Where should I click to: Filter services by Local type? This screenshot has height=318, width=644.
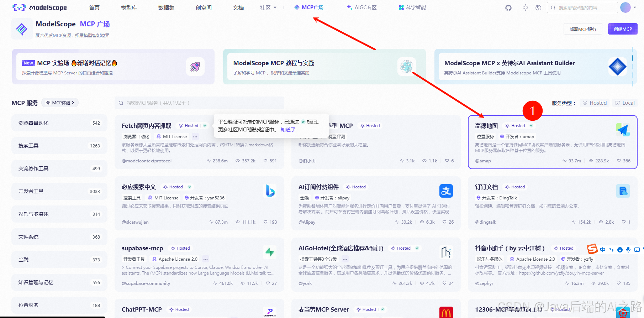pyautogui.click(x=625, y=103)
